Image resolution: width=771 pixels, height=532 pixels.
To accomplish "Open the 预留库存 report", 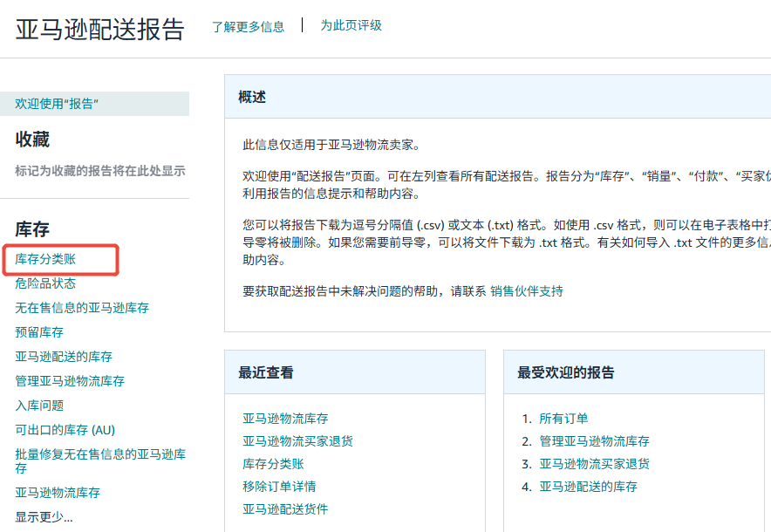I will pos(39,332).
